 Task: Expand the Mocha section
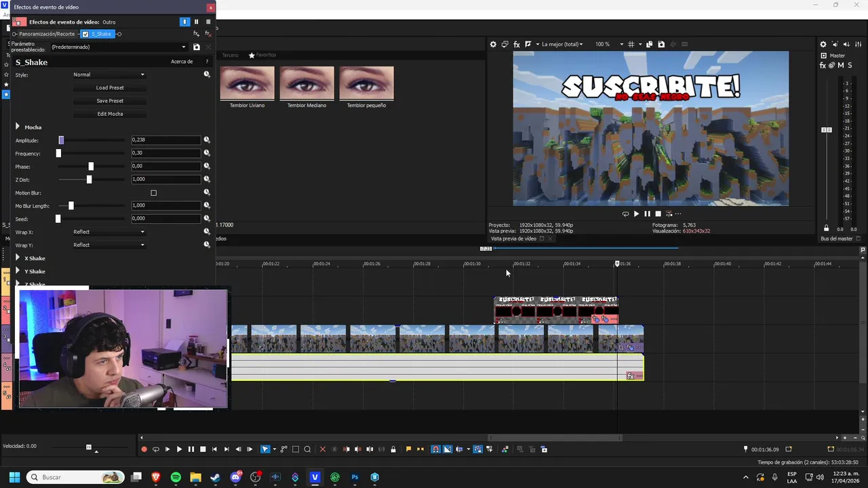tap(18, 127)
